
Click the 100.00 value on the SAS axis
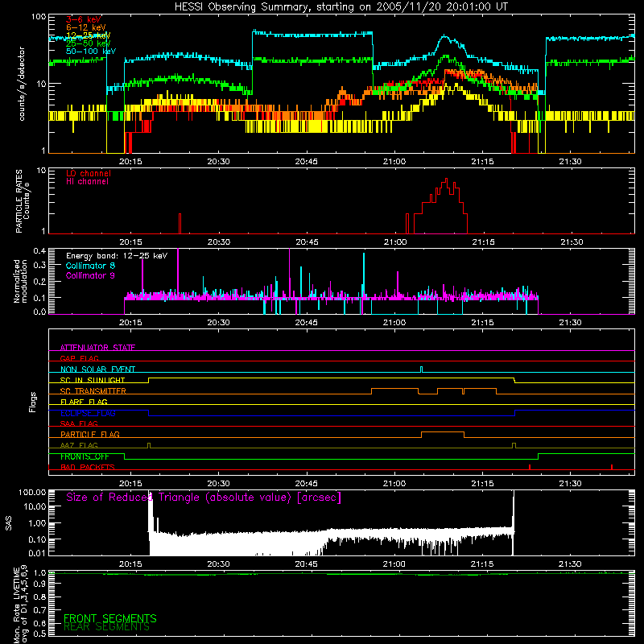coord(32,492)
